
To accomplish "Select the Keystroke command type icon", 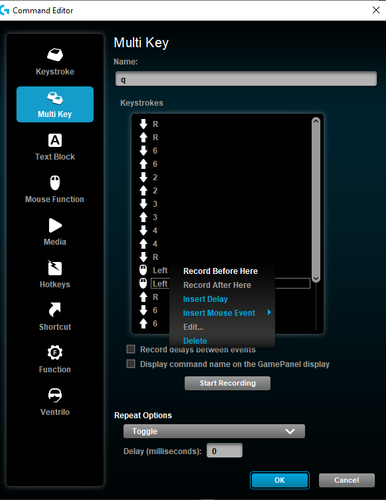I will (x=55, y=55).
